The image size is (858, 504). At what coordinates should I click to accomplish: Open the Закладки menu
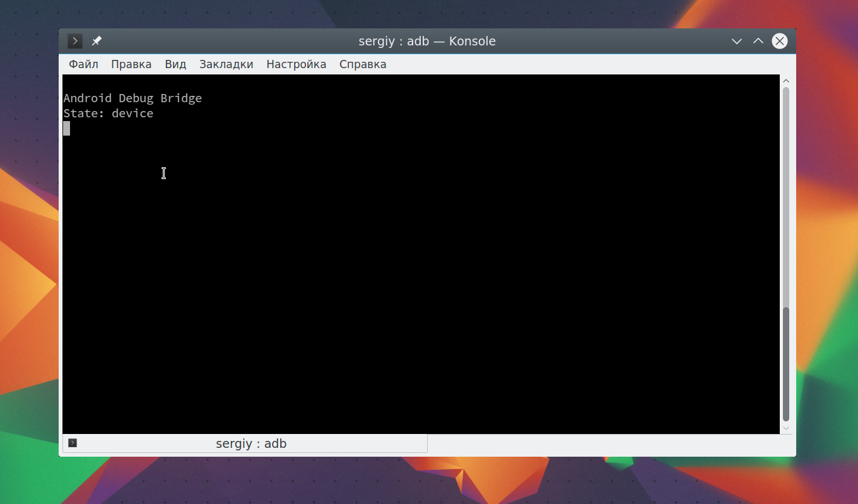coord(226,64)
